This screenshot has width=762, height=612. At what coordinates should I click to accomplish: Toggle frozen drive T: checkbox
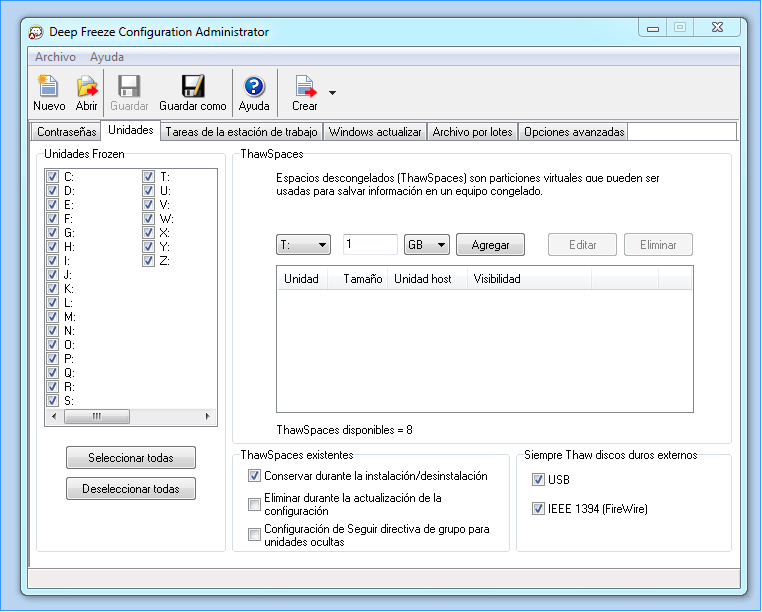point(148,176)
